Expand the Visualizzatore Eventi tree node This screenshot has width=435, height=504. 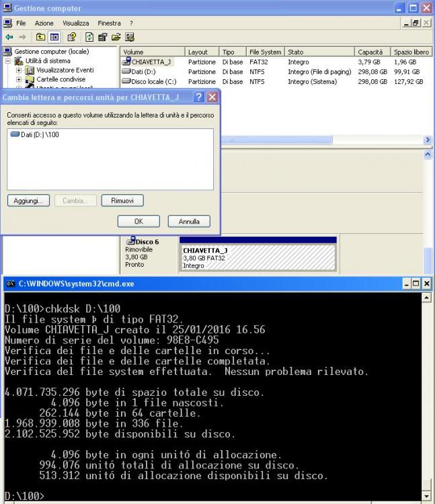click(19, 70)
